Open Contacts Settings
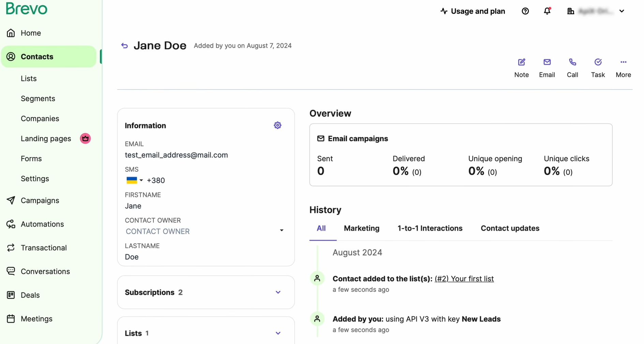Screen dimensions: 644x344 pos(35,179)
